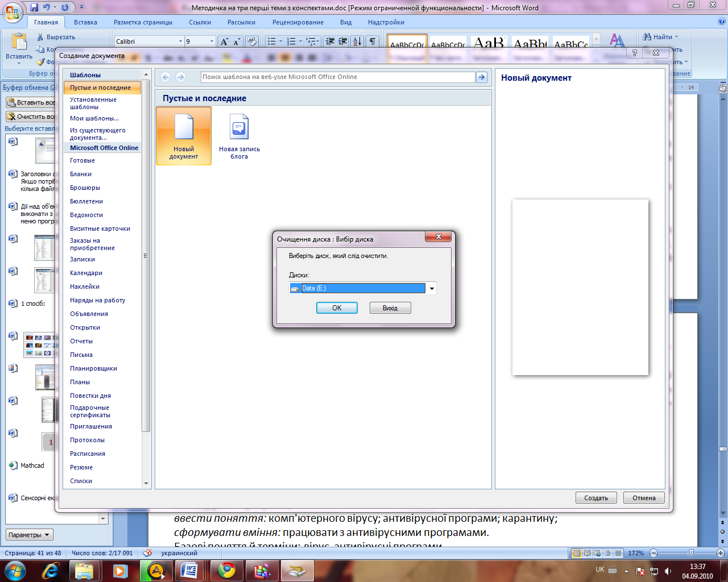Image resolution: width=728 pixels, height=582 pixels.
Task: Switch to Full Screen Reading view
Action: coord(587,553)
